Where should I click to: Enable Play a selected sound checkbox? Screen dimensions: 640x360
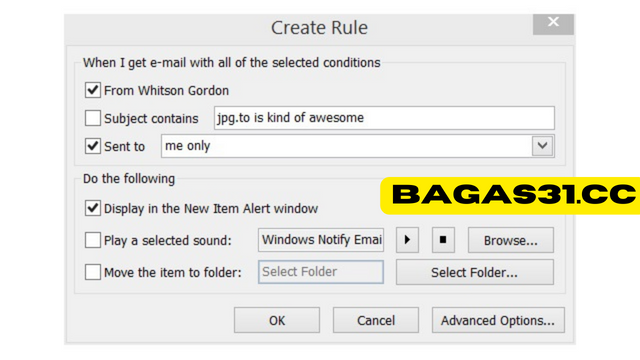click(x=93, y=240)
